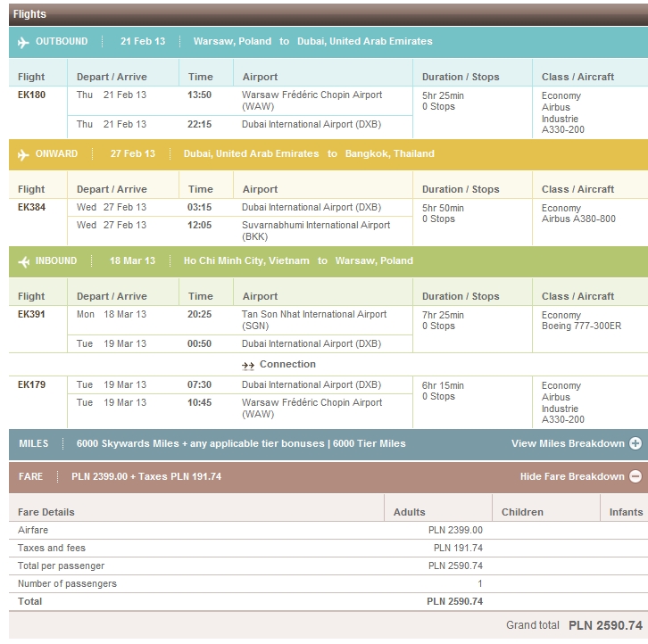Click departure time 20:25

click(x=199, y=314)
